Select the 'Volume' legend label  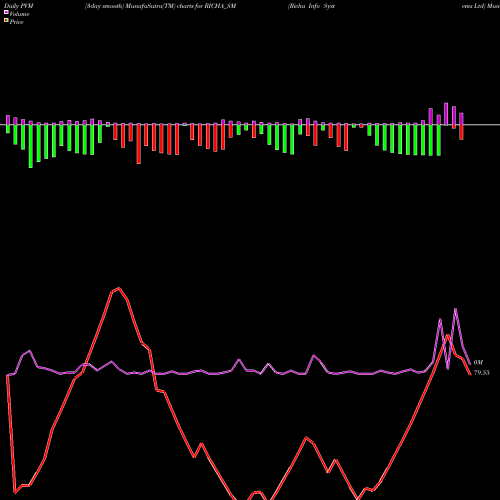point(19,14)
